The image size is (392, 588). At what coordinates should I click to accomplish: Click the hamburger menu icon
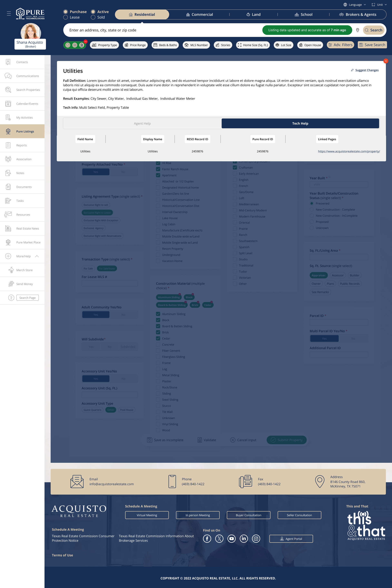click(9, 13)
